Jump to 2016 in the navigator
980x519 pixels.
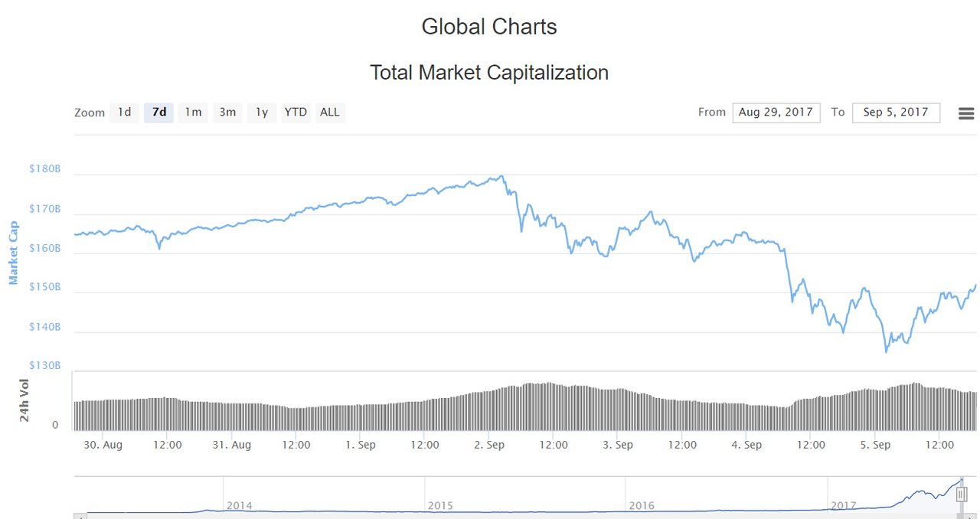click(642, 506)
